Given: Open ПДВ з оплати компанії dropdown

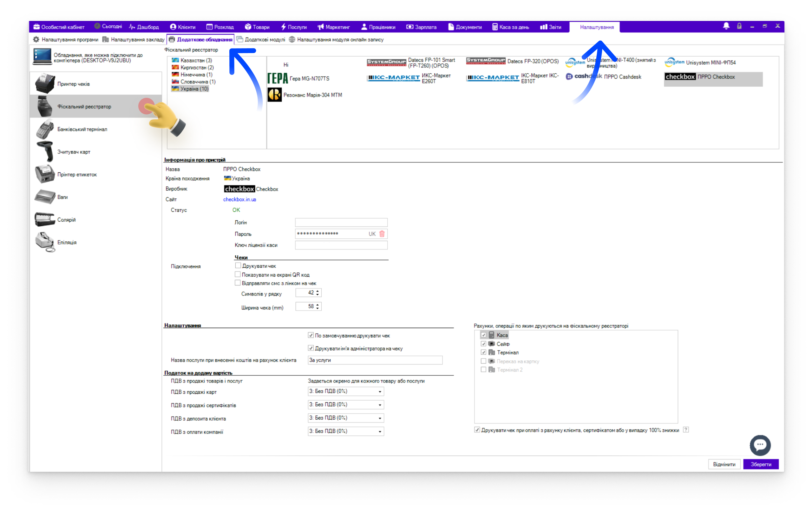Looking at the screenshot, I should tap(346, 431).
